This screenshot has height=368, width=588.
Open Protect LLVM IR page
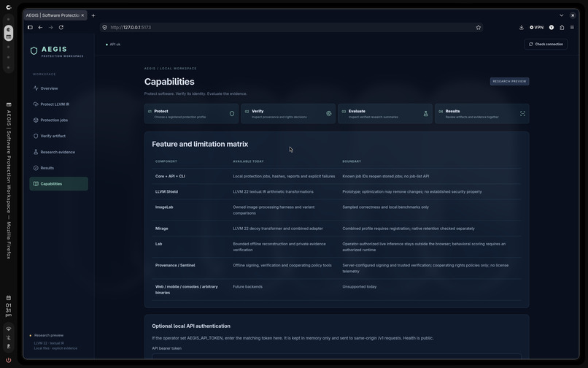(58, 104)
